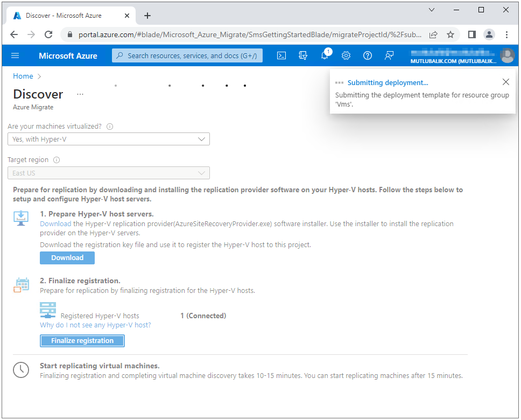The height and width of the screenshot is (420, 521).
Task: Show info tooltip for Target region
Action: tap(57, 160)
